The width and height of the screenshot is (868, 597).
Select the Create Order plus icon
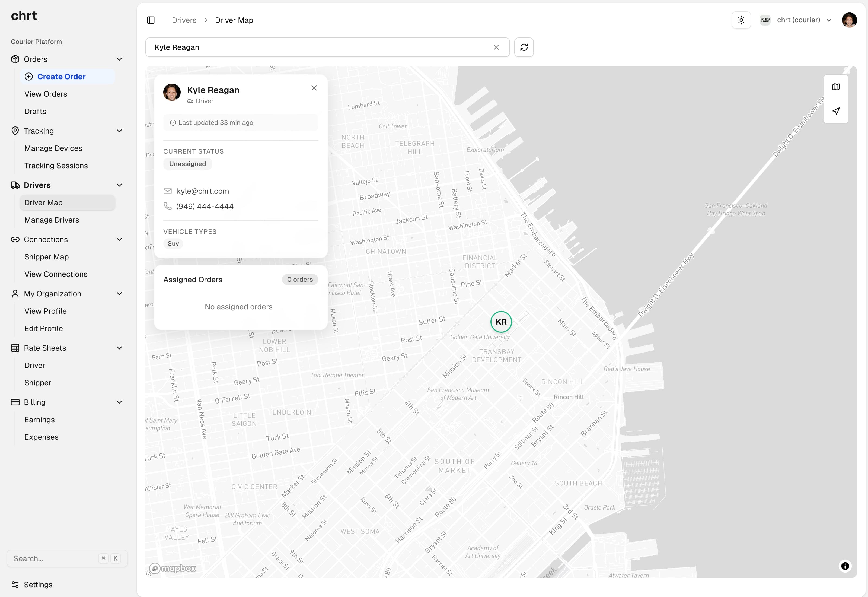[29, 76]
